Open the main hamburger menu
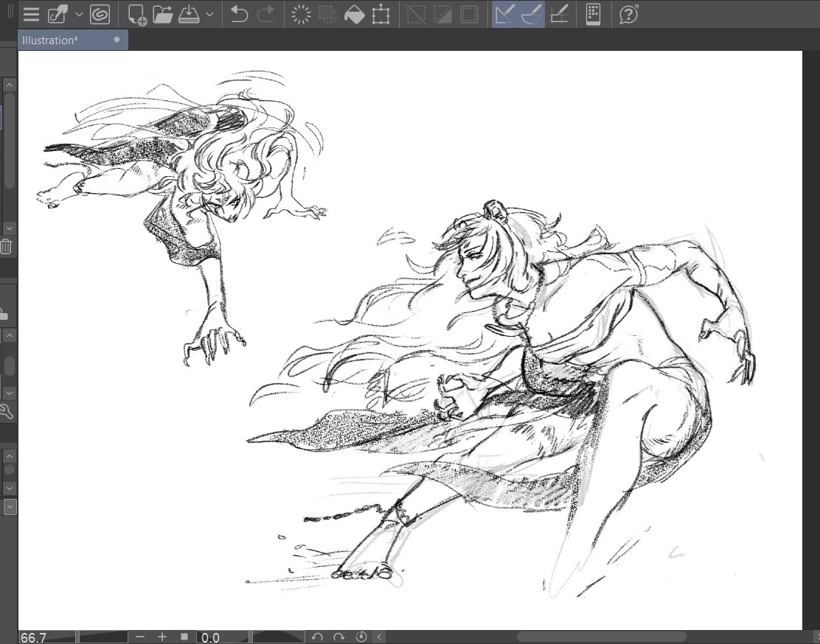The height and width of the screenshot is (644, 820). [32, 14]
